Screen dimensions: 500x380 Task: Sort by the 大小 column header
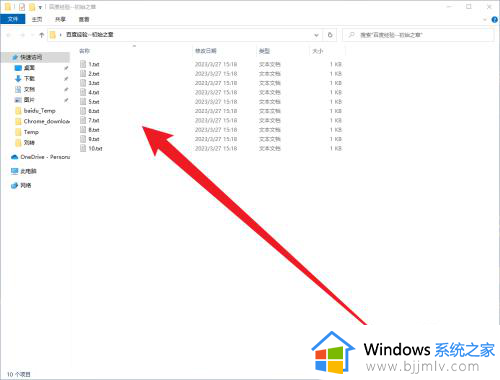coord(318,51)
